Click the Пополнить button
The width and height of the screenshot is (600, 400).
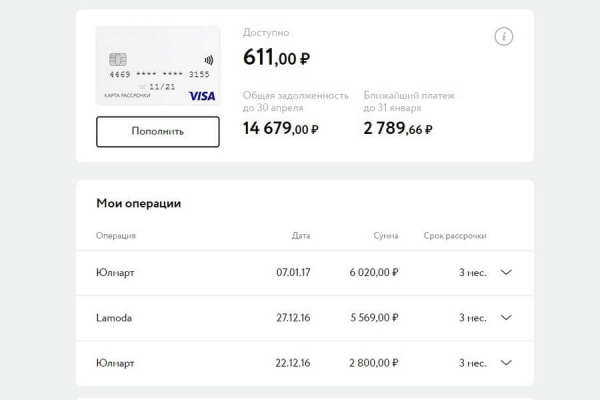(158, 131)
